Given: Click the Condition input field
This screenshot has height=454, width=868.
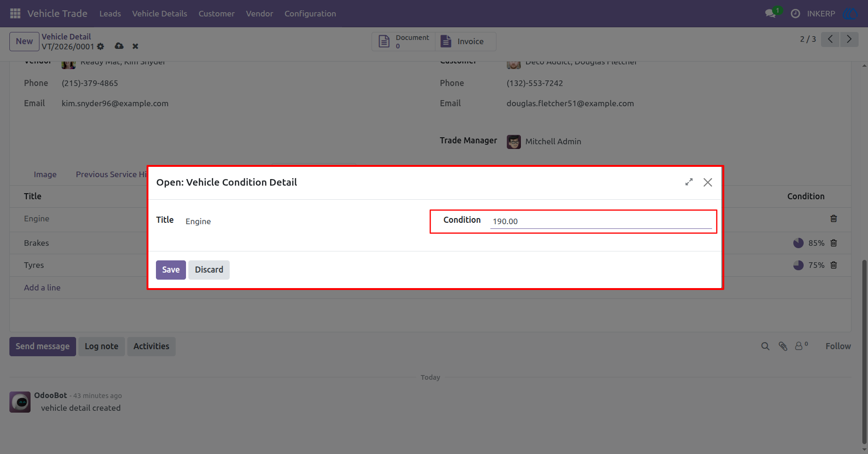Looking at the screenshot, I should [601, 221].
